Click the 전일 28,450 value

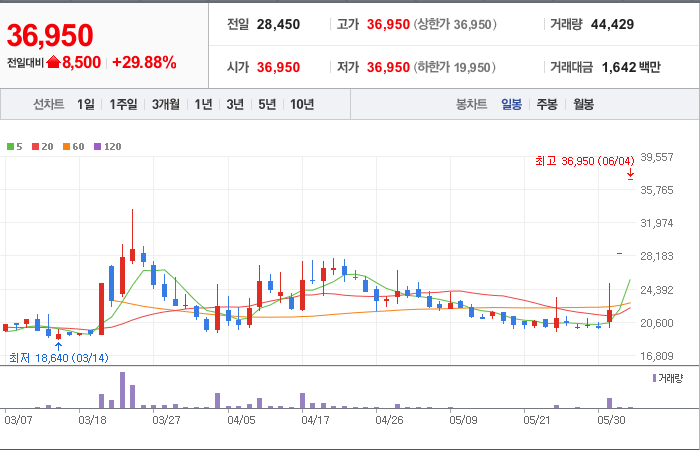point(278,24)
